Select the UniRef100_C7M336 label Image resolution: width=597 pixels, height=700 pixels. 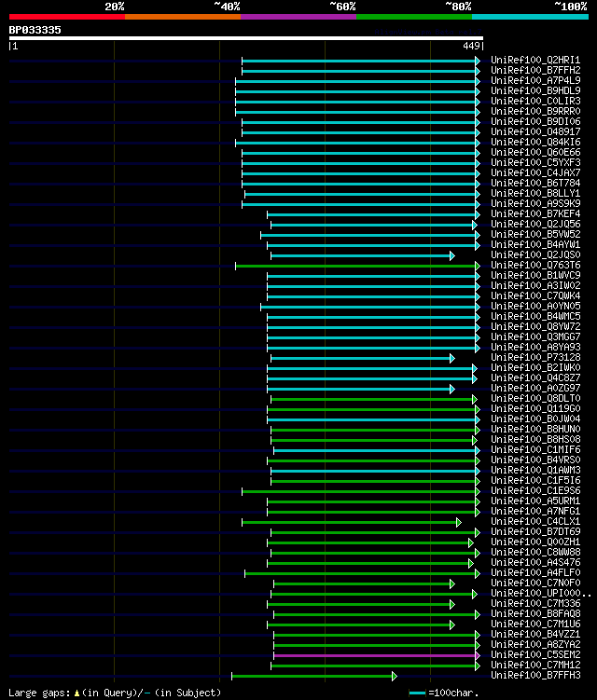click(535, 604)
